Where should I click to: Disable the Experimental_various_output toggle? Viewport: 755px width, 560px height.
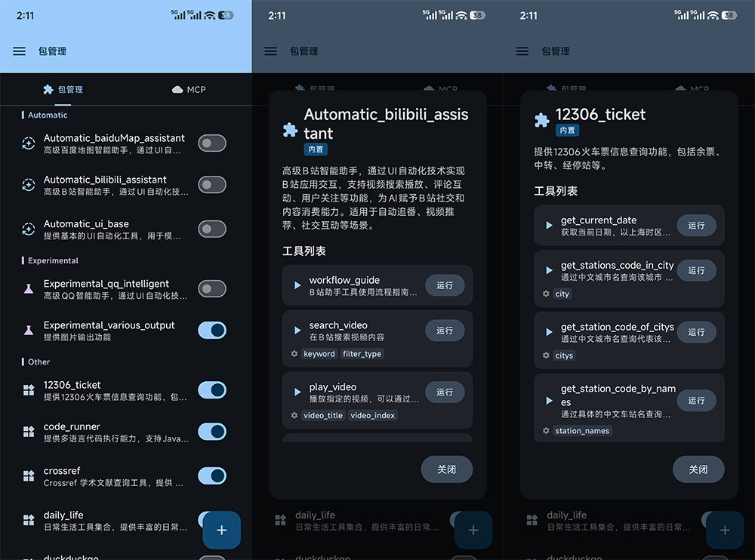click(x=212, y=331)
